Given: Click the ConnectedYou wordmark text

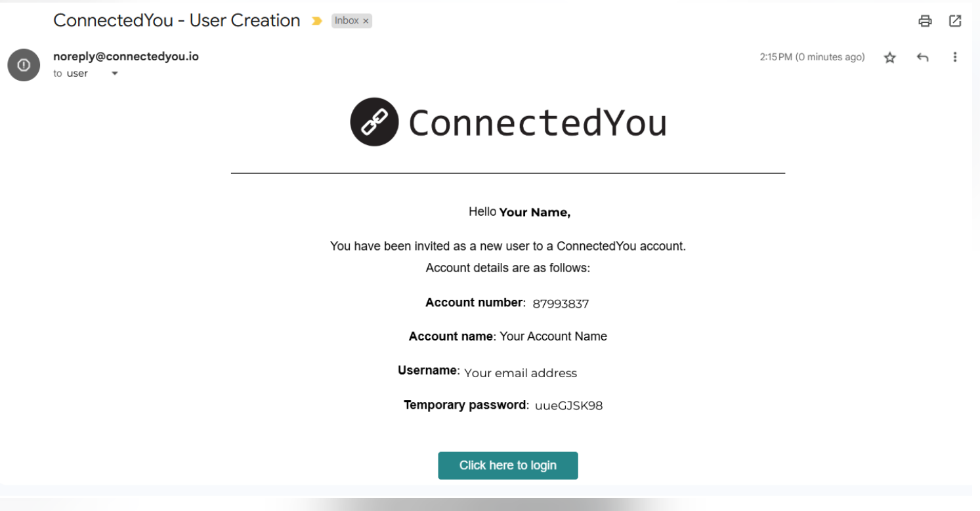Looking at the screenshot, I should 538,123.
